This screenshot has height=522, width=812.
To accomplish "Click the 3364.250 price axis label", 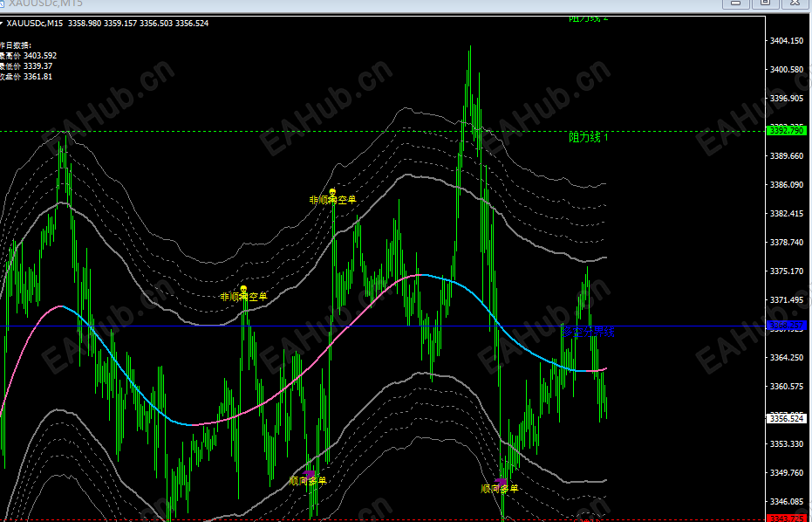I will [x=787, y=358].
